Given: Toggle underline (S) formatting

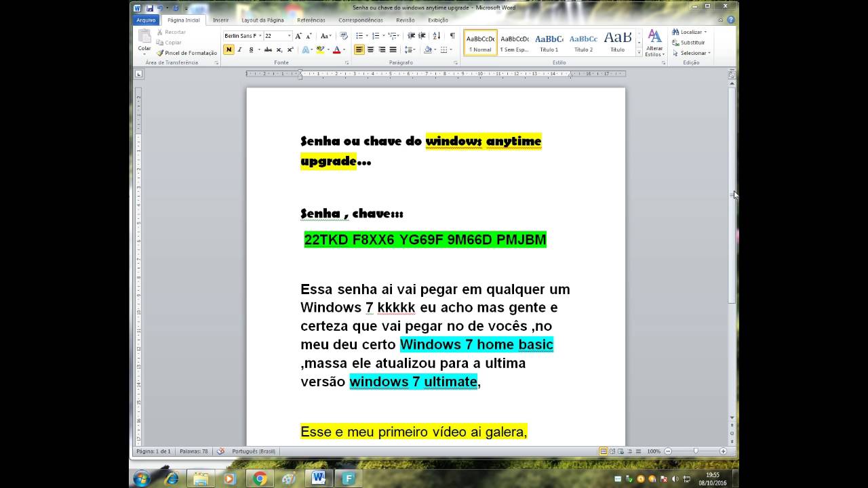Looking at the screenshot, I should point(251,49).
